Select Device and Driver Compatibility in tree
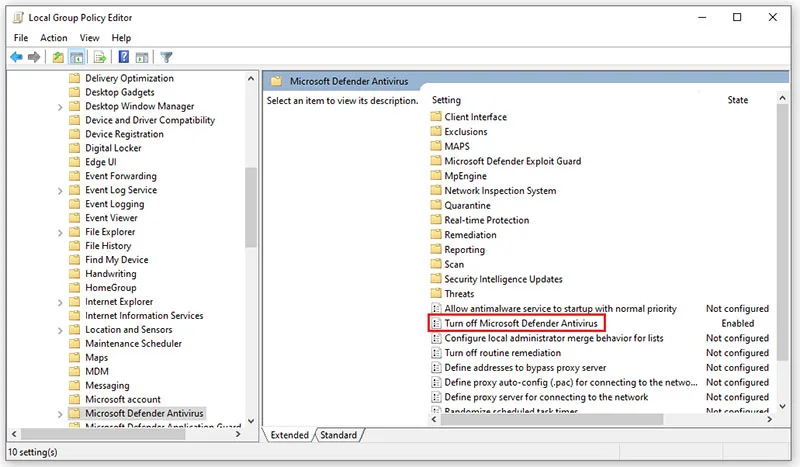This screenshot has height=467, width=800. (149, 120)
